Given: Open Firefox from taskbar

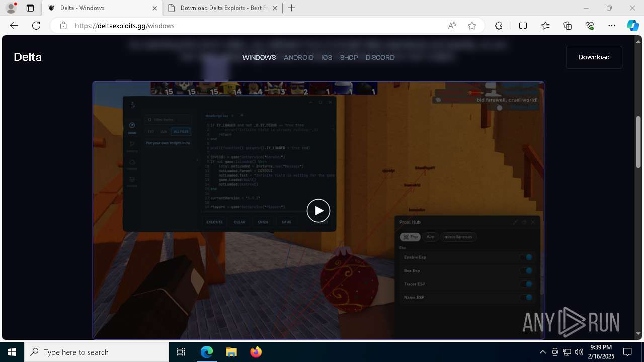Looking at the screenshot, I should pyautogui.click(x=256, y=352).
